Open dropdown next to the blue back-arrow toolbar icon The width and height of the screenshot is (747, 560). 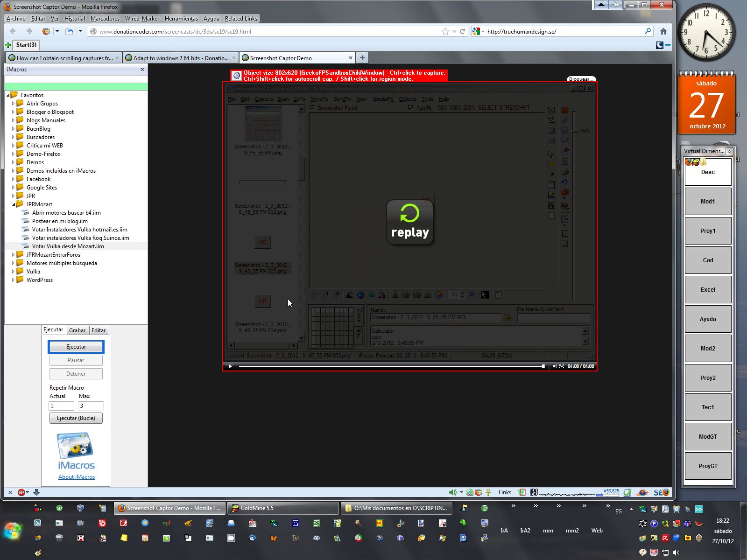pos(80,31)
